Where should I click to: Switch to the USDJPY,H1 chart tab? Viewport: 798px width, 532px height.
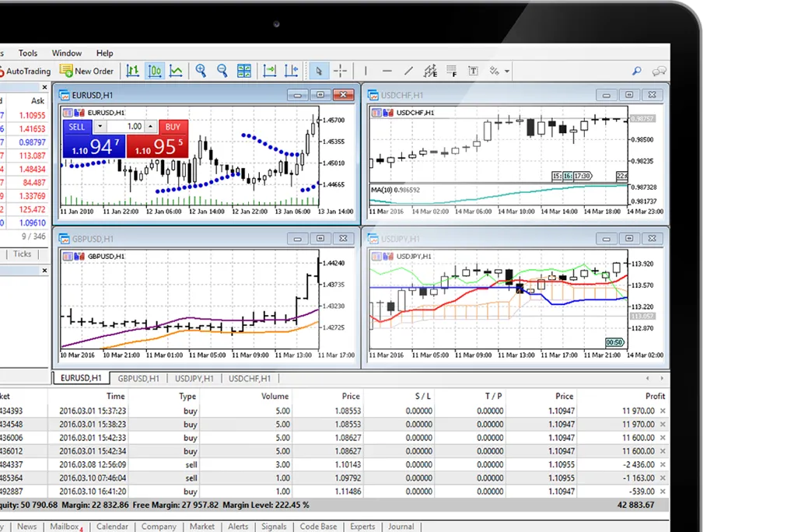[194, 379]
